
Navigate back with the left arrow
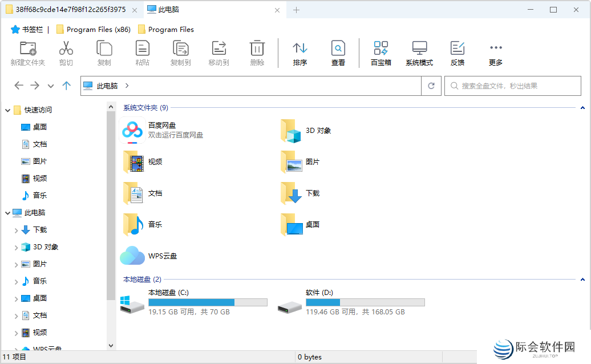coord(19,86)
